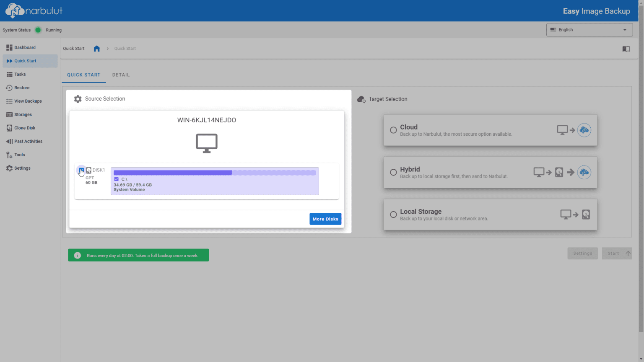This screenshot has height=362, width=644.
Task: Click the C:\ disk usage bar
Action: point(215,172)
